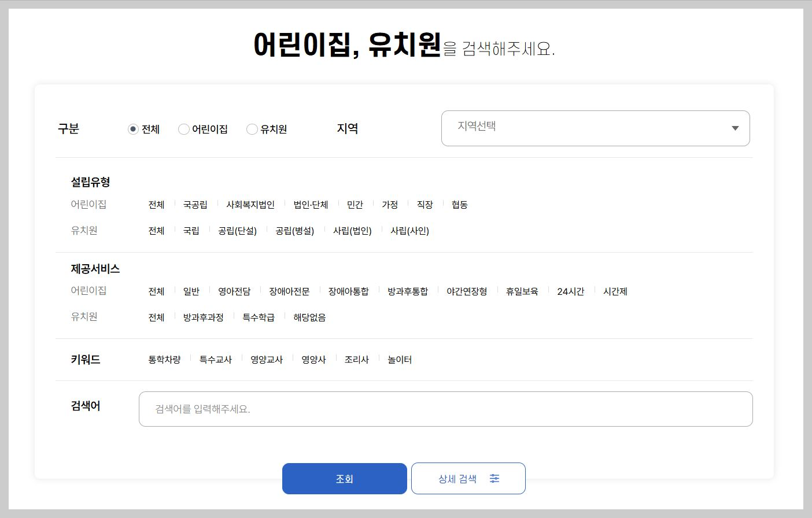812x518 pixels.
Task: Click the 지역선택 dropdown arrow
Action: click(x=735, y=128)
